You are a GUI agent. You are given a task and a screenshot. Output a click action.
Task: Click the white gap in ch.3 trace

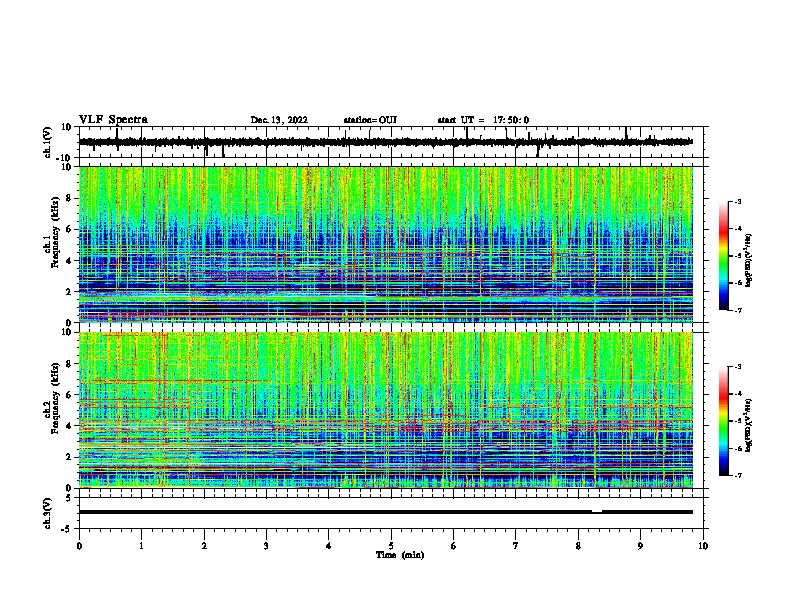click(x=597, y=512)
